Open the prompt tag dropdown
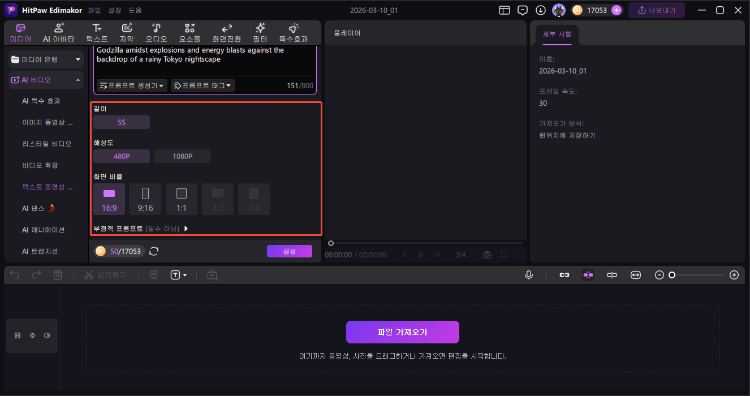 tap(203, 86)
